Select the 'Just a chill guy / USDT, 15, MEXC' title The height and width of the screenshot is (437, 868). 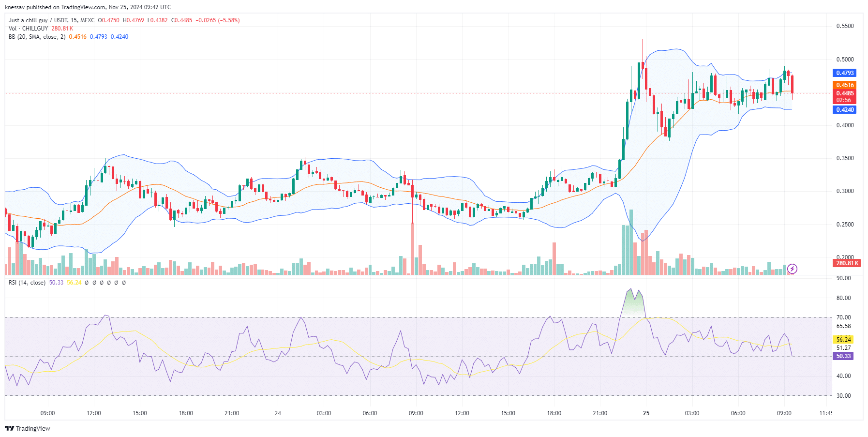(x=52, y=20)
